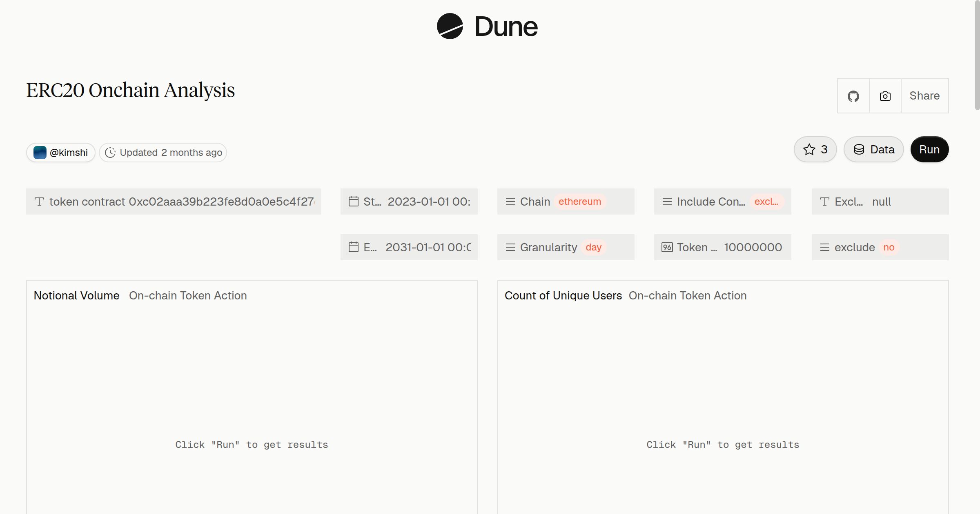Open the Include Con... dropdown
Image resolution: width=980 pixels, height=514 pixels.
723,202
